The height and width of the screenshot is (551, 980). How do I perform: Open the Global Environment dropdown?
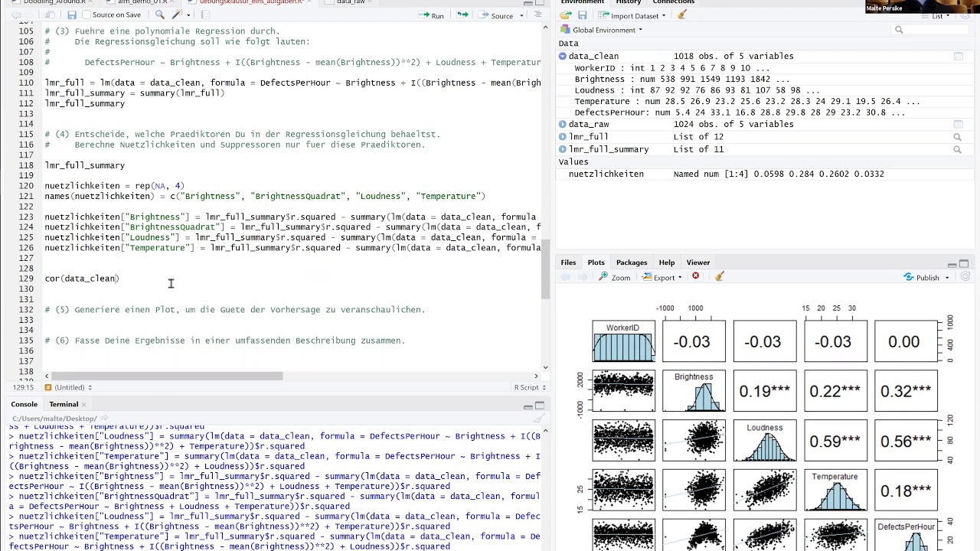(x=602, y=31)
